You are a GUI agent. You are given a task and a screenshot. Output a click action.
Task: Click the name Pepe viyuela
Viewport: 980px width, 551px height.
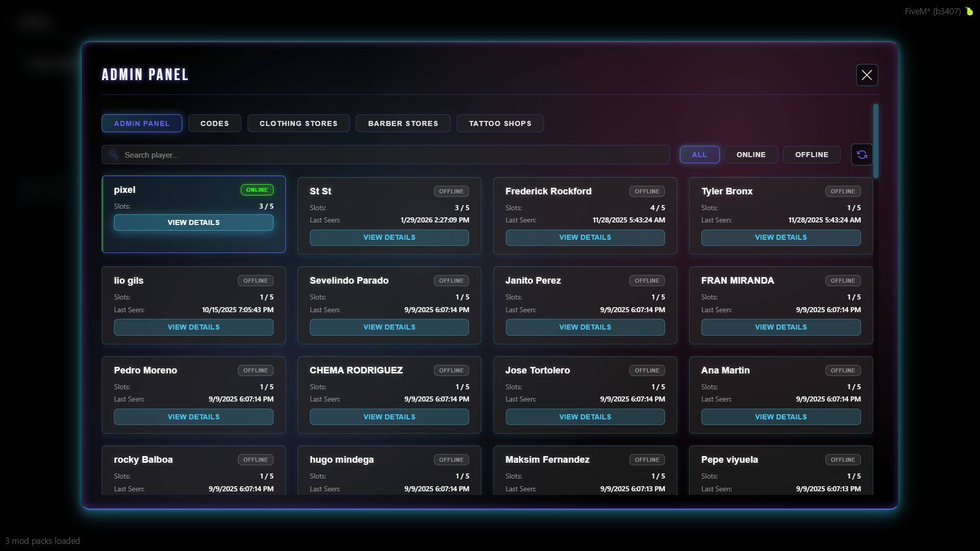(x=729, y=460)
